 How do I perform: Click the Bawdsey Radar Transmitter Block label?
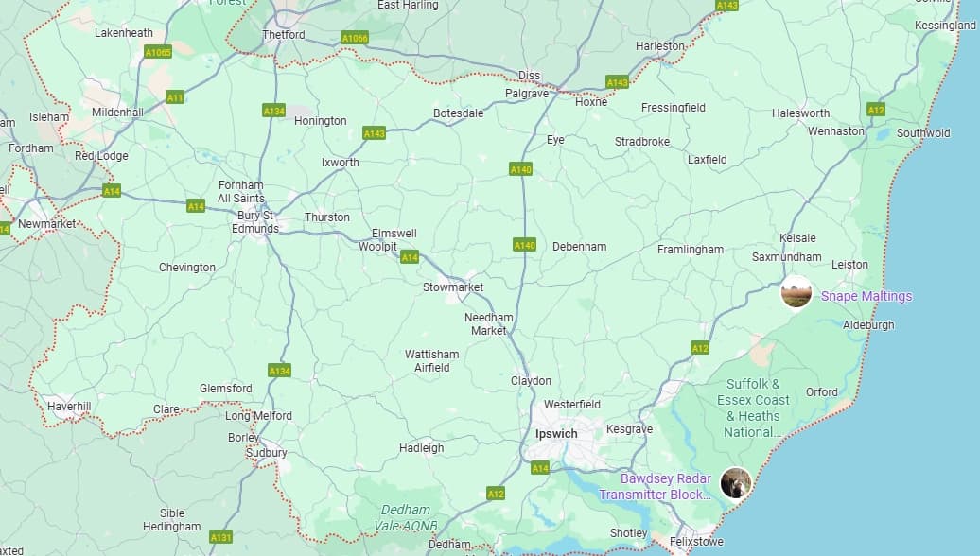[655, 487]
